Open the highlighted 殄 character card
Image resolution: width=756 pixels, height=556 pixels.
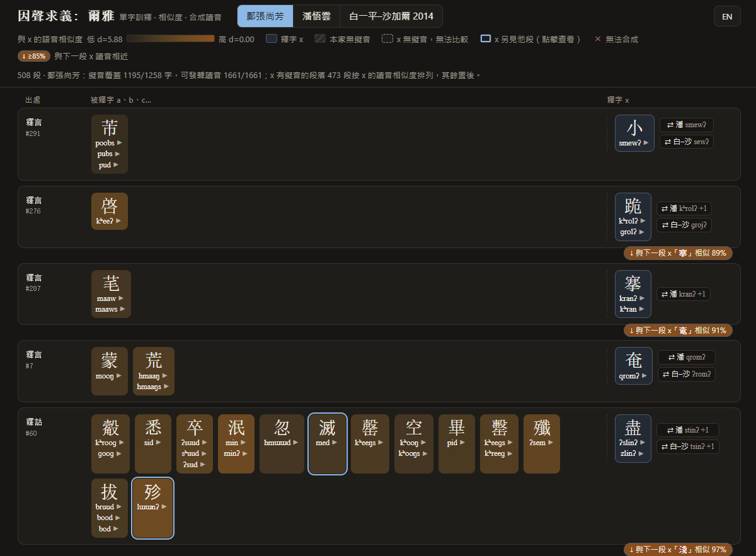click(152, 508)
